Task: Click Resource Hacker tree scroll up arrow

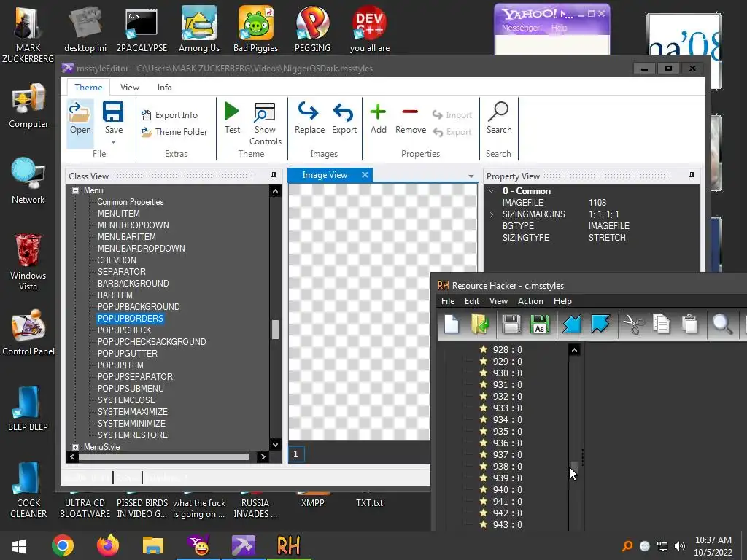Action: (574, 351)
